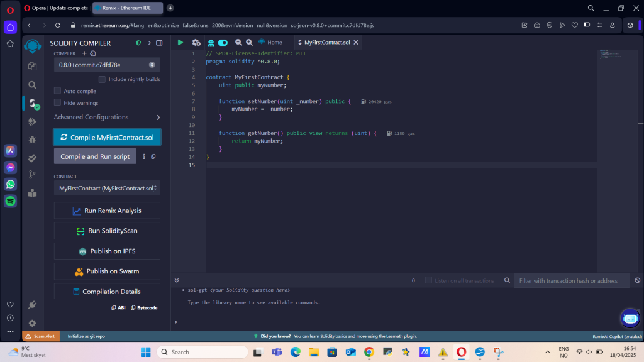Open the Debugger bug icon

(33, 140)
